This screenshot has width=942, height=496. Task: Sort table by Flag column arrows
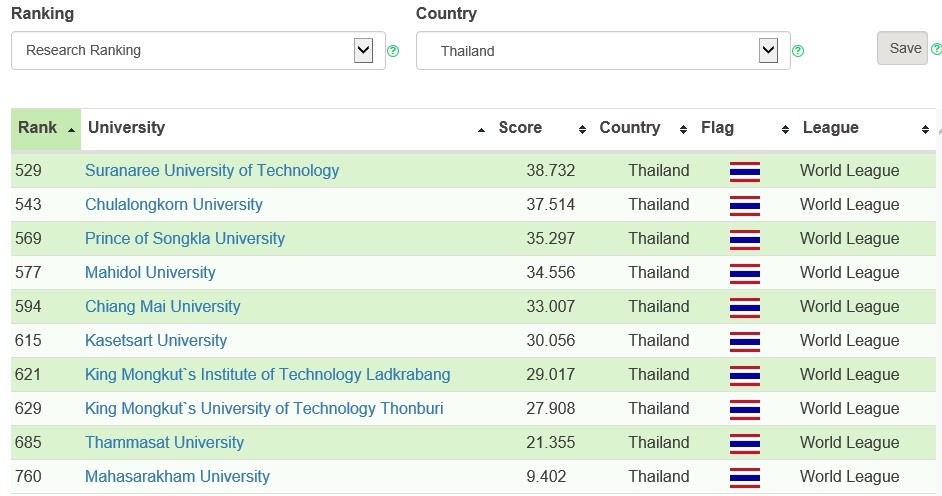tap(785, 129)
